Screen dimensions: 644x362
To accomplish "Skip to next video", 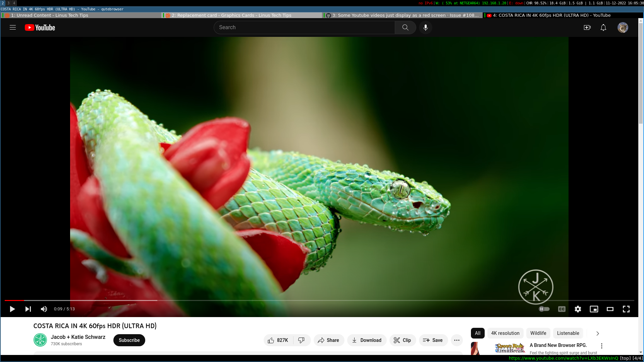I will tap(28, 309).
